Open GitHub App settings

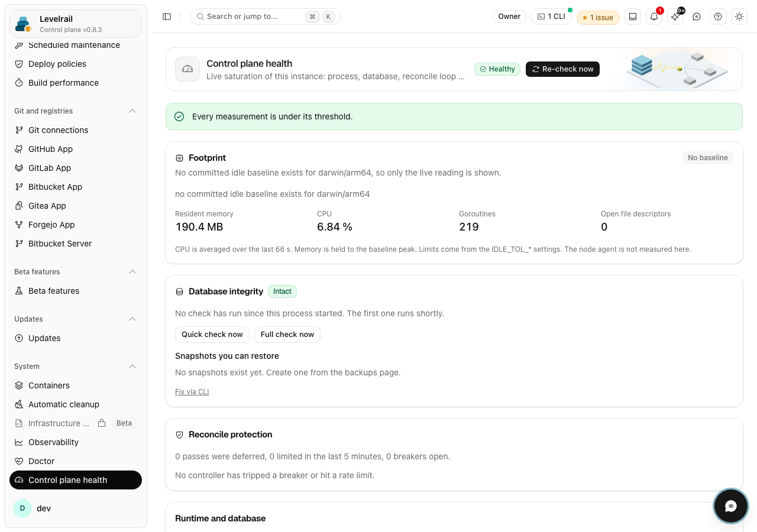[x=76, y=149]
